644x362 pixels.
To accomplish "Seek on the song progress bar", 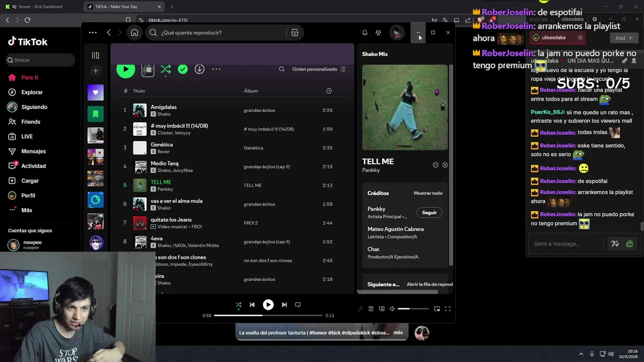I will coord(268,316).
